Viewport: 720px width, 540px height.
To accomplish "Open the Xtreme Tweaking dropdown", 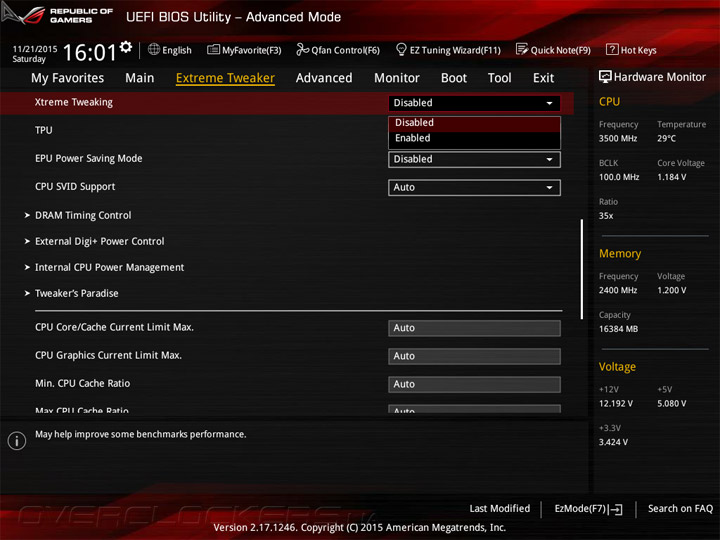I will [x=474, y=103].
